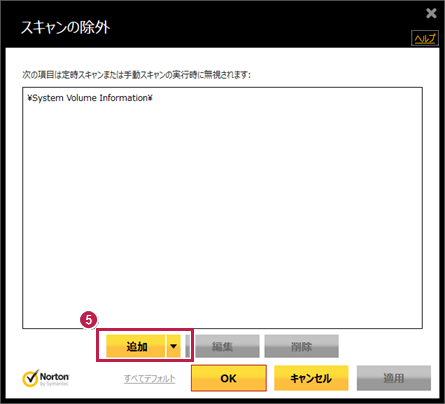Click the キャンセル button

click(x=311, y=378)
